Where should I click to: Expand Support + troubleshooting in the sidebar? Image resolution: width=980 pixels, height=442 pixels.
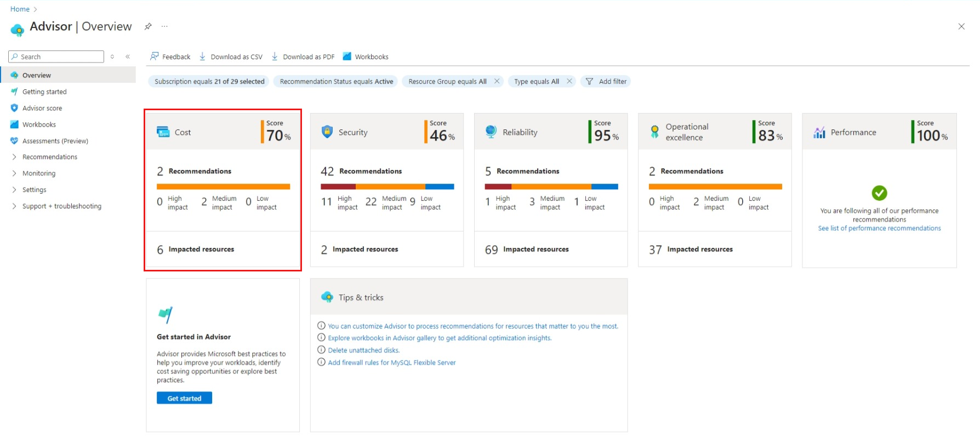point(14,206)
